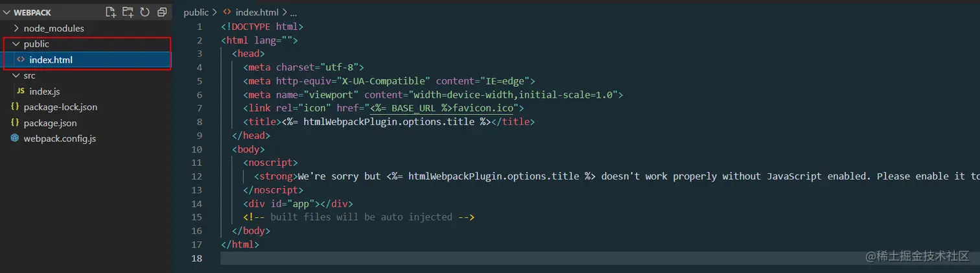Click the charset="utf-8" meta line
The height and width of the screenshot is (273, 980).
303,67
